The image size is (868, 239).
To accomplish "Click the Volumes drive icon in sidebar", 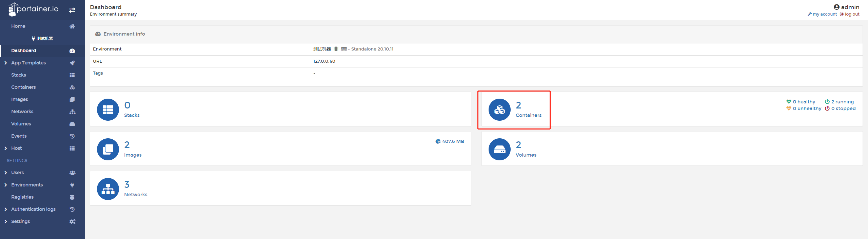I will tap(72, 124).
